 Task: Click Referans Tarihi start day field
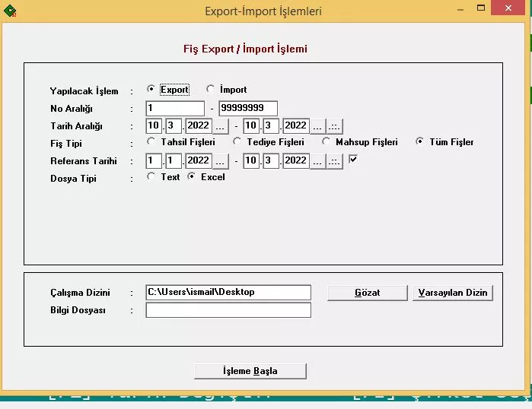point(154,160)
